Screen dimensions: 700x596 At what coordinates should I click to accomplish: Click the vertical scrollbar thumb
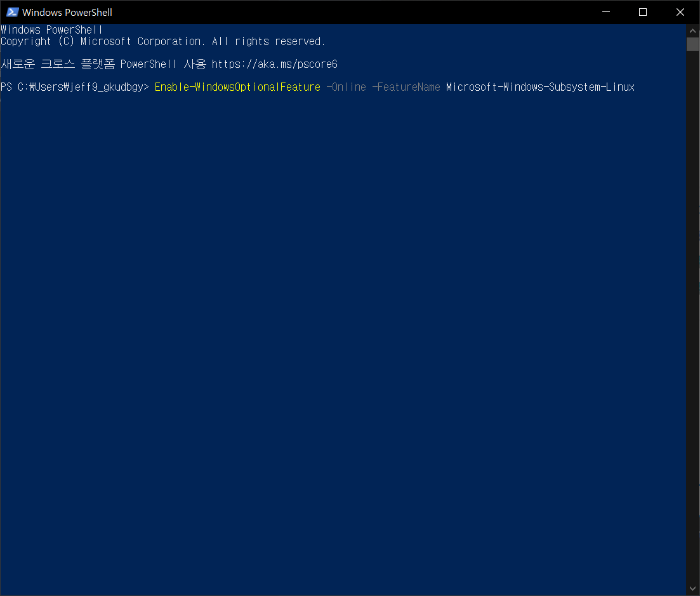[x=692, y=44]
